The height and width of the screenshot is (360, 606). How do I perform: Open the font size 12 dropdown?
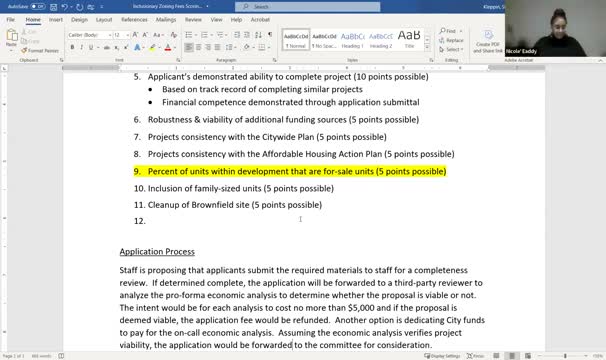(128, 35)
